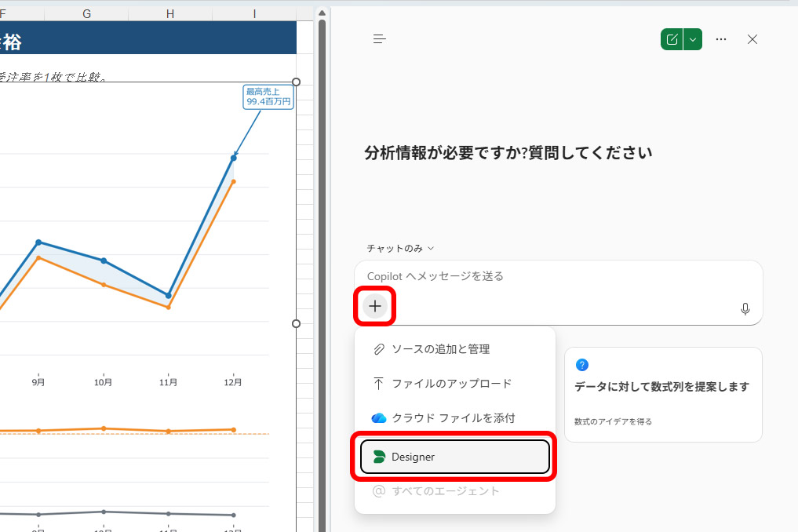
Task: Click the 10月 axis label in upper chart
Action: 104,382
